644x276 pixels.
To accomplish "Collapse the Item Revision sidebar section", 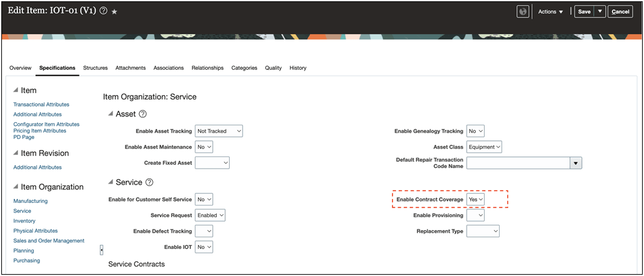I will [x=16, y=153].
